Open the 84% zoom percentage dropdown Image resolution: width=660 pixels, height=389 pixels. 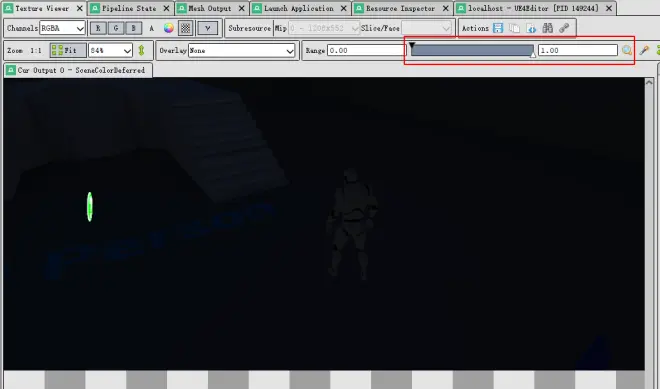[110, 51]
